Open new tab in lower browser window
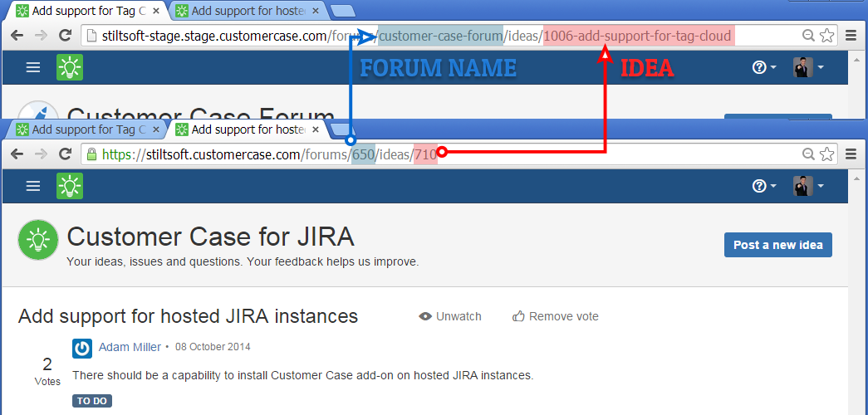Screen dimensions: 868x415 343,130
